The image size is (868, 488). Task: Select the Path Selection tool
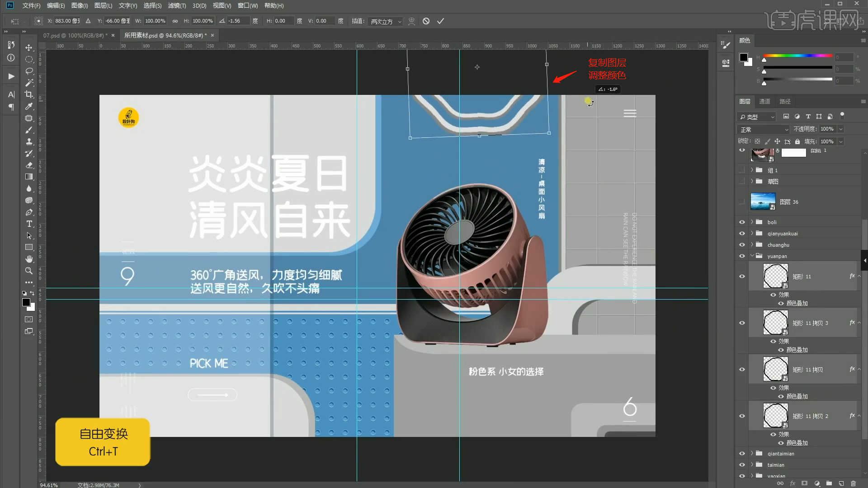(x=29, y=235)
